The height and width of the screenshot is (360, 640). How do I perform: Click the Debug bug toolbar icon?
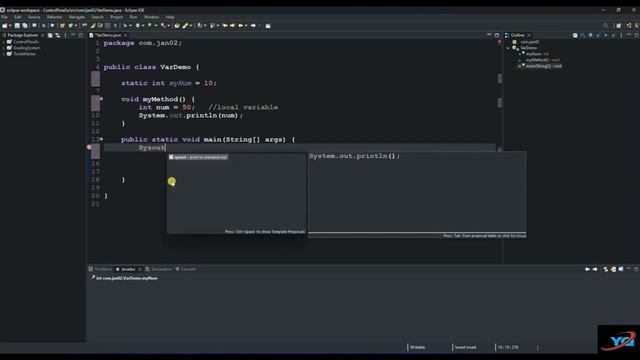[125, 25]
